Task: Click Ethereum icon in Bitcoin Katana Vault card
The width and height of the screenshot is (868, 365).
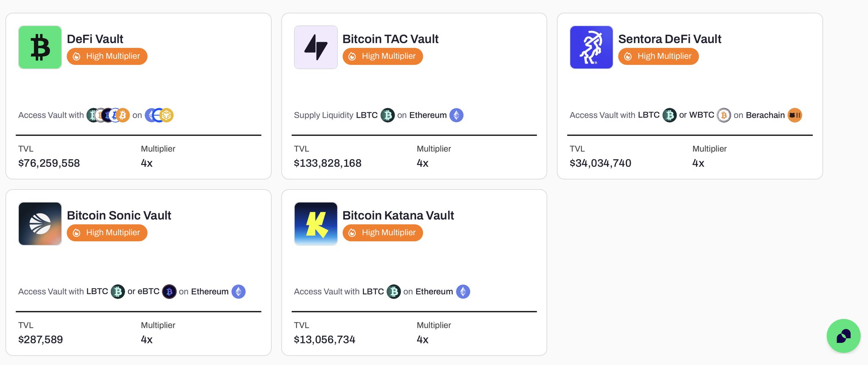Action: pos(463,292)
